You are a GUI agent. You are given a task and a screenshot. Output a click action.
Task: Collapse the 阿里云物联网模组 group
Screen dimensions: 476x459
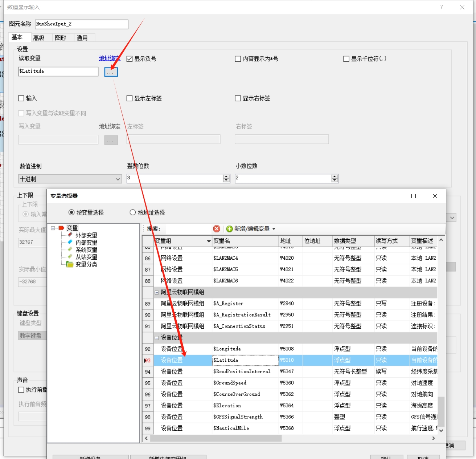pos(157,292)
